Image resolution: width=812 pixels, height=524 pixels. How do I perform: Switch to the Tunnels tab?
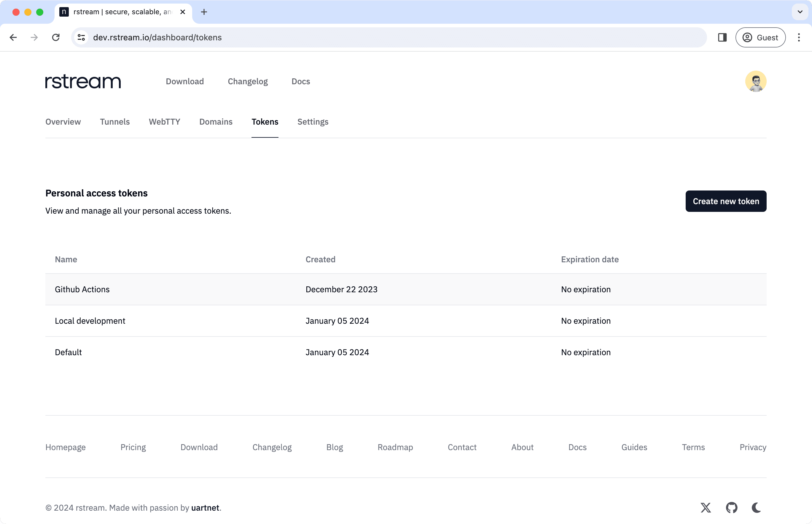pos(114,122)
